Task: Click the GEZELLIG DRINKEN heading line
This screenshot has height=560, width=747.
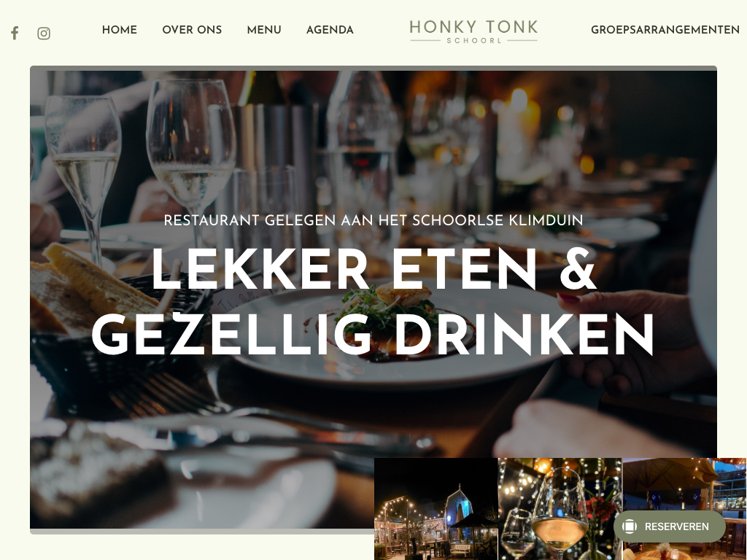Action: 373,334
